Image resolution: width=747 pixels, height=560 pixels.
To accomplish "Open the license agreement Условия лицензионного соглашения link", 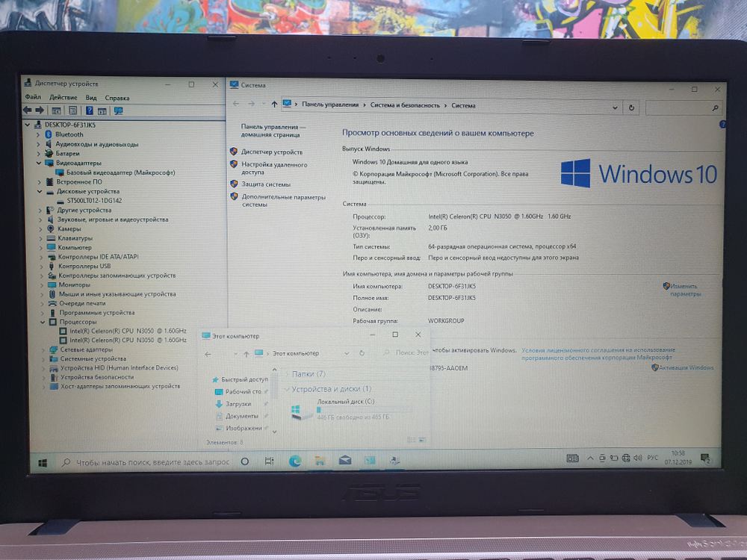I will pyautogui.click(x=598, y=353).
